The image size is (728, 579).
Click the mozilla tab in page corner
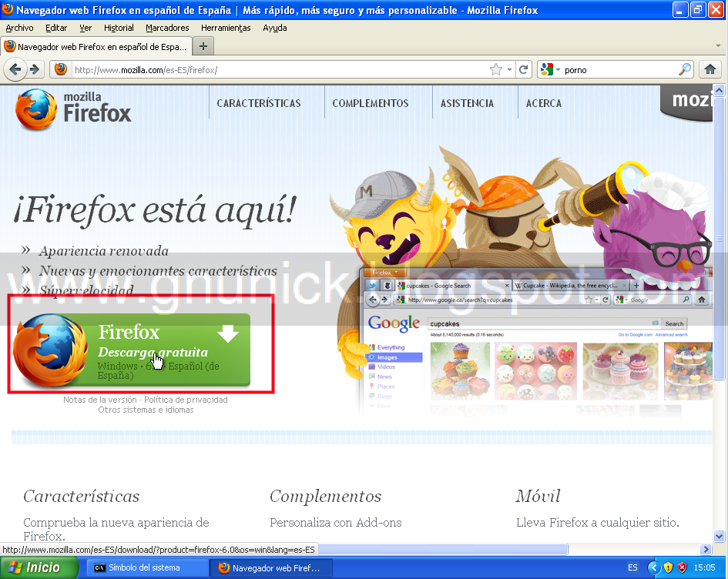click(686, 103)
